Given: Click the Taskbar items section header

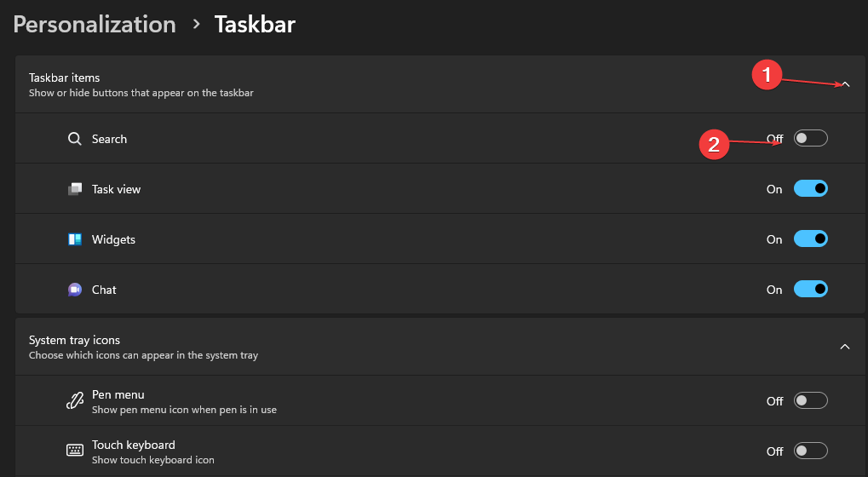Looking at the screenshot, I should (65, 78).
